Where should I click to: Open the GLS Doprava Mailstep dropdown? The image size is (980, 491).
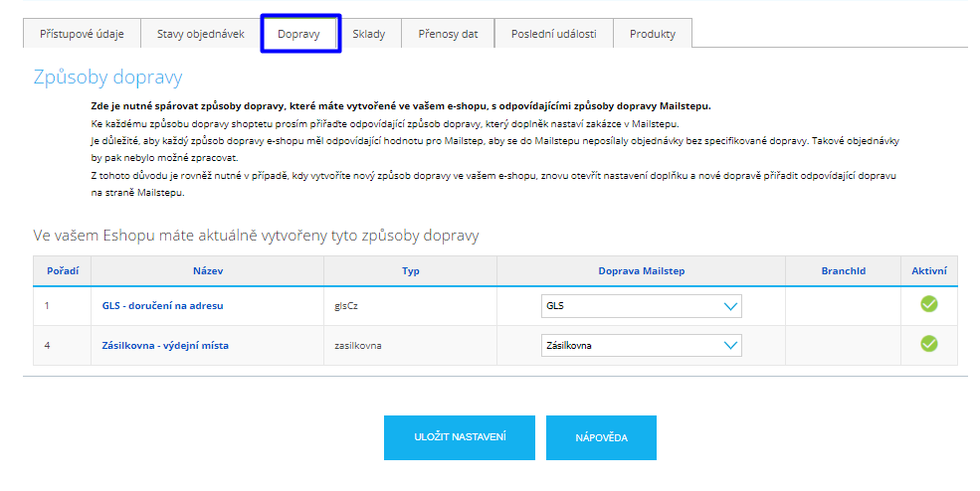pyautogui.click(x=641, y=306)
